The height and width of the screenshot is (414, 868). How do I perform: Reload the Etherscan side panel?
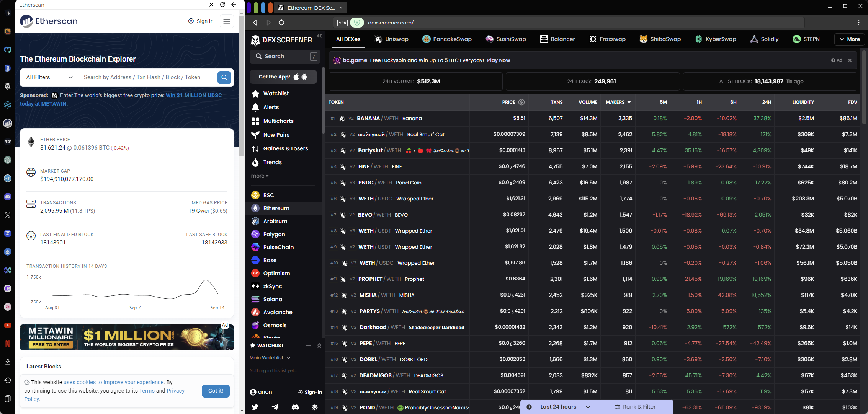click(x=222, y=5)
